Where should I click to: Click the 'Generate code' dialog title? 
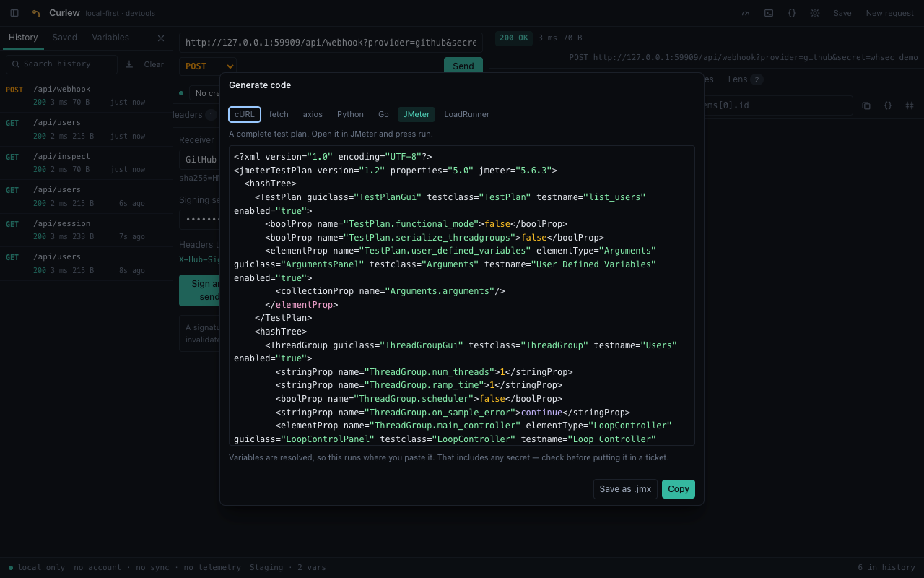pos(260,85)
